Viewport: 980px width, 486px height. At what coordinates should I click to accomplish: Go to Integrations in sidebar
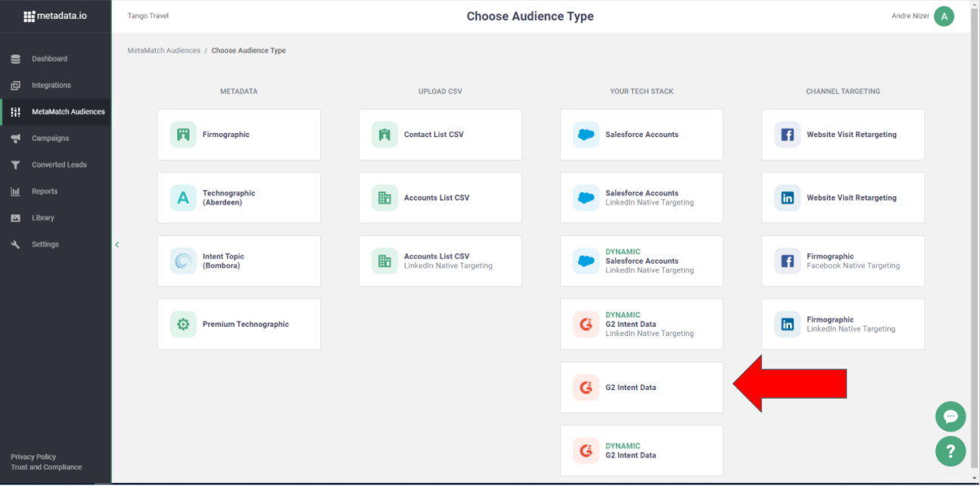pyautogui.click(x=51, y=86)
